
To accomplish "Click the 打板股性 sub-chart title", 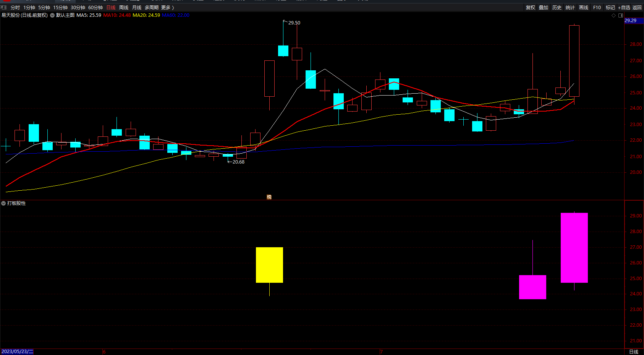I will tap(16, 203).
